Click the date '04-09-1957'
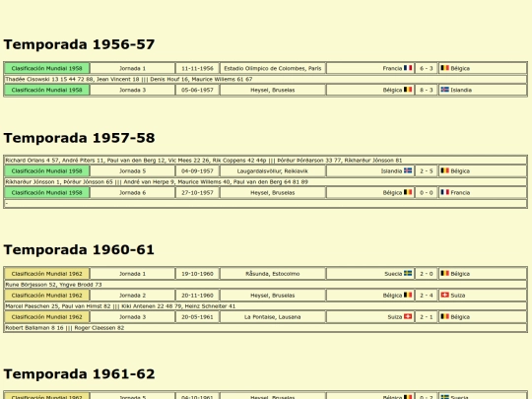The image size is (532, 399). coord(197,171)
